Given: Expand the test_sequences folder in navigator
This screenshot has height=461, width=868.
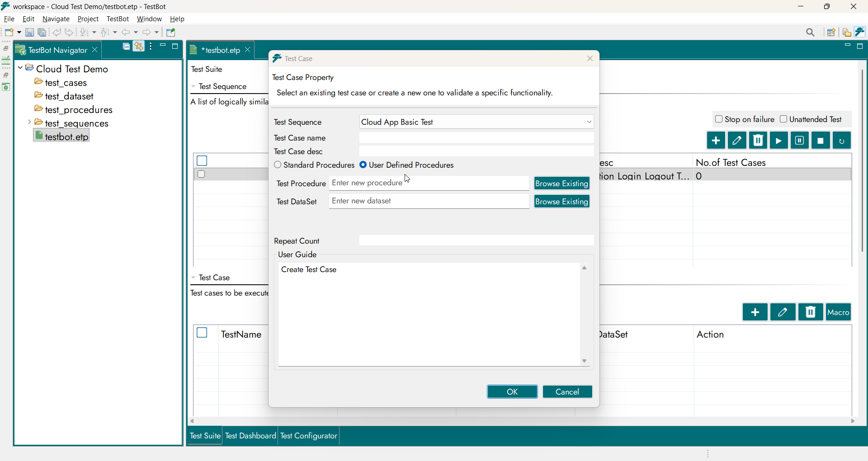Looking at the screenshot, I should coord(29,122).
